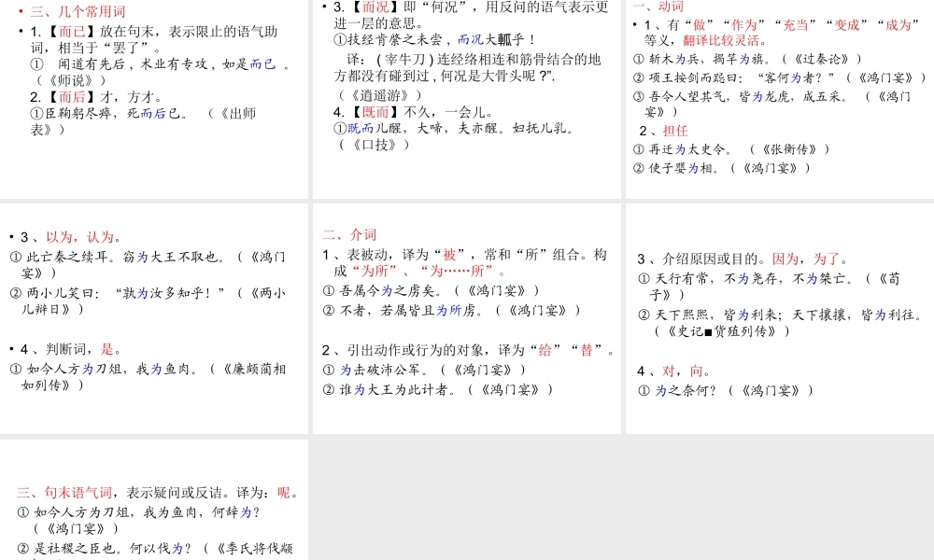The width and height of the screenshot is (934, 560).
Task: Open the slide headed 一、动词
Action: (x=780, y=99)
